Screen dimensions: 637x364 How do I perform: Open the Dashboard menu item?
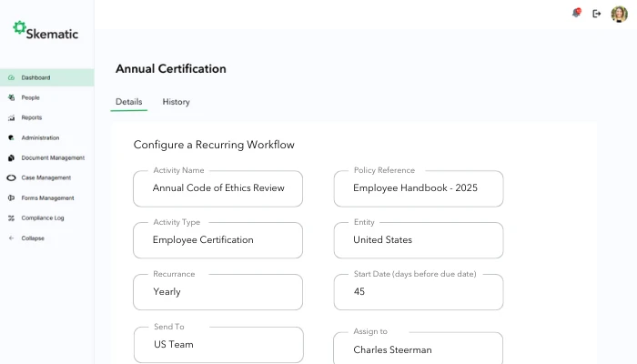tap(36, 77)
